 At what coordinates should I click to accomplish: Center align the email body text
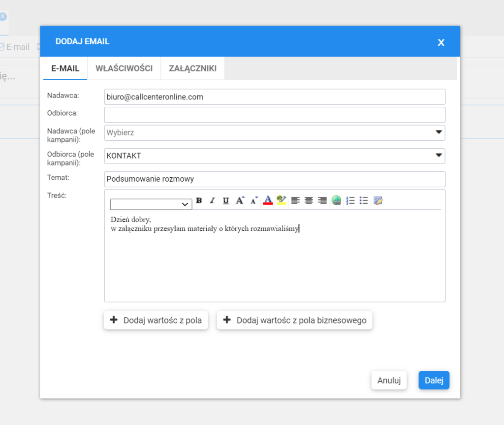pyautogui.click(x=309, y=200)
